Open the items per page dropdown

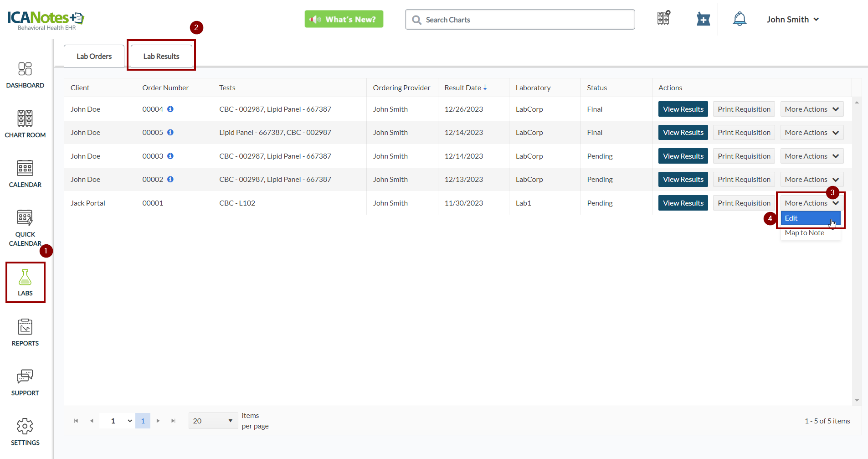[x=213, y=421]
